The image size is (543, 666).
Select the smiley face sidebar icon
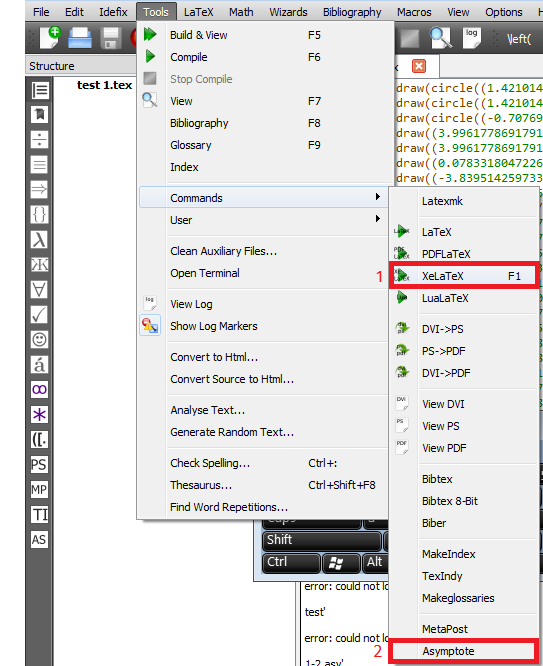(x=40, y=339)
